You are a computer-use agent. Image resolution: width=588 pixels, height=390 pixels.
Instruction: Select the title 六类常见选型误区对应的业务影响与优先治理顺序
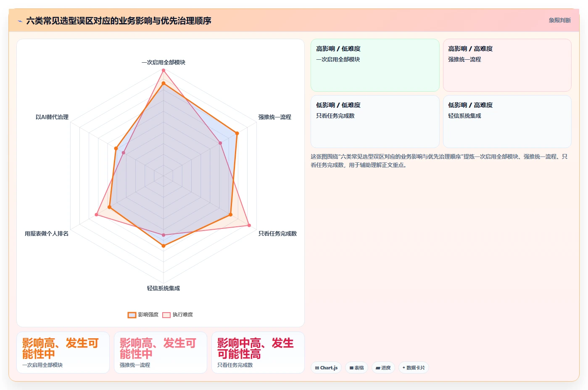coord(119,21)
